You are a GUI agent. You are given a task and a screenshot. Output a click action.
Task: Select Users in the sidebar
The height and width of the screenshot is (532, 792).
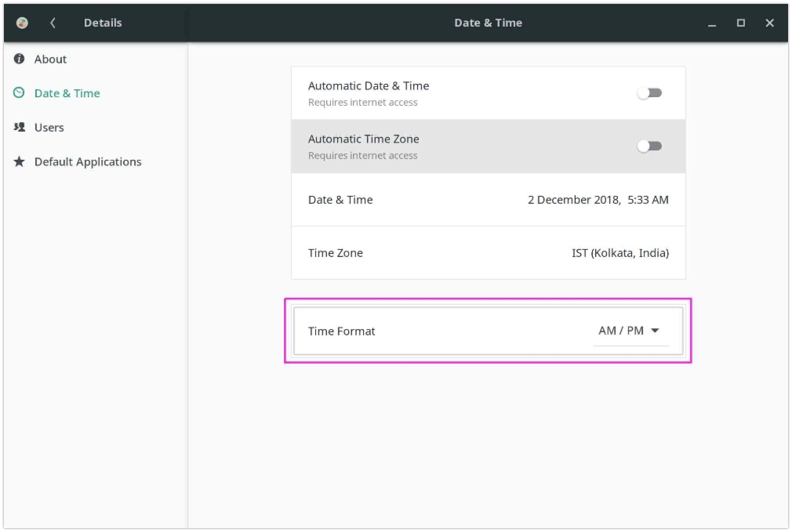pyautogui.click(x=49, y=128)
